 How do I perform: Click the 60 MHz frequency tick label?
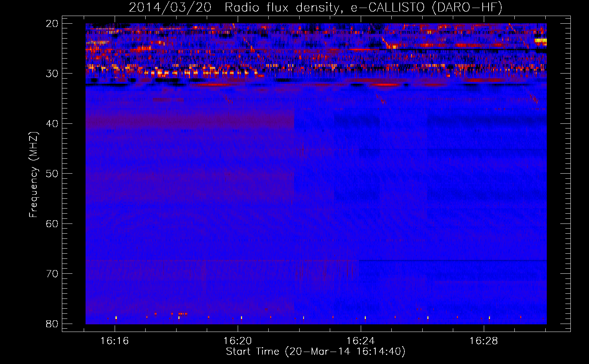pyautogui.click(x=52, y=223)
